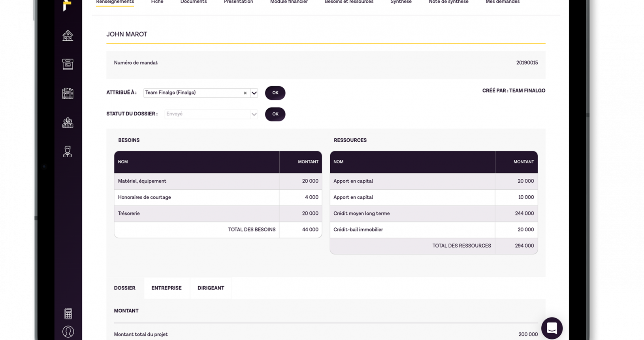
Task: Open the binders library sidebar icon
Action: pyautogui.click(x=68, y=93)
